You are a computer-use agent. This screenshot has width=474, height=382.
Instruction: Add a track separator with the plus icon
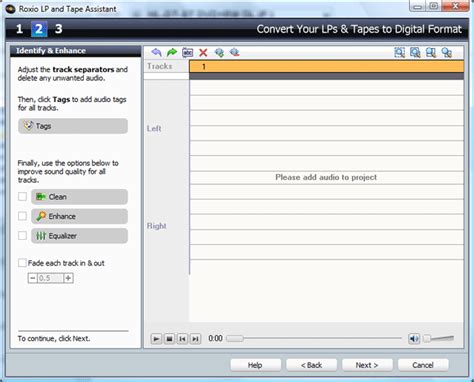tap(219, 52)
